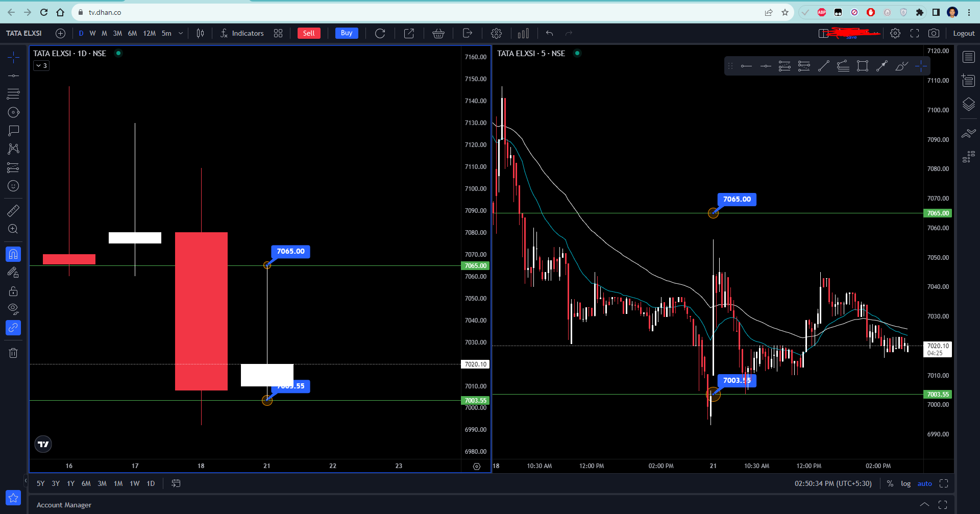980x514 pixels.
Task: Toggle log scale option
Action: (905, 483)
